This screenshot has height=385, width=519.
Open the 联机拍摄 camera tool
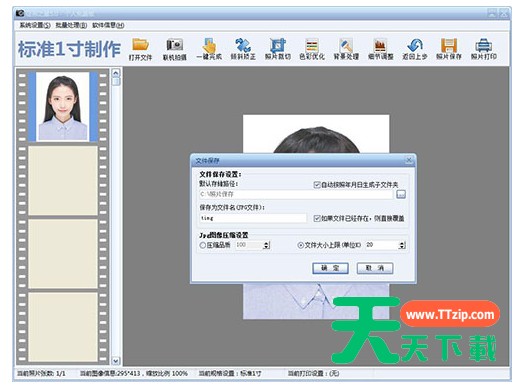(x=175, y=45)
